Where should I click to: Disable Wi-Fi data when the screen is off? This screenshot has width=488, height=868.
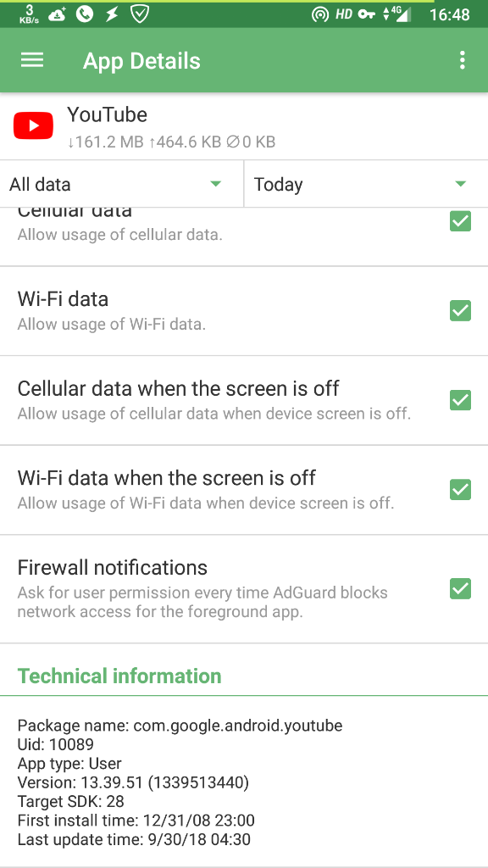click(460, 490)
